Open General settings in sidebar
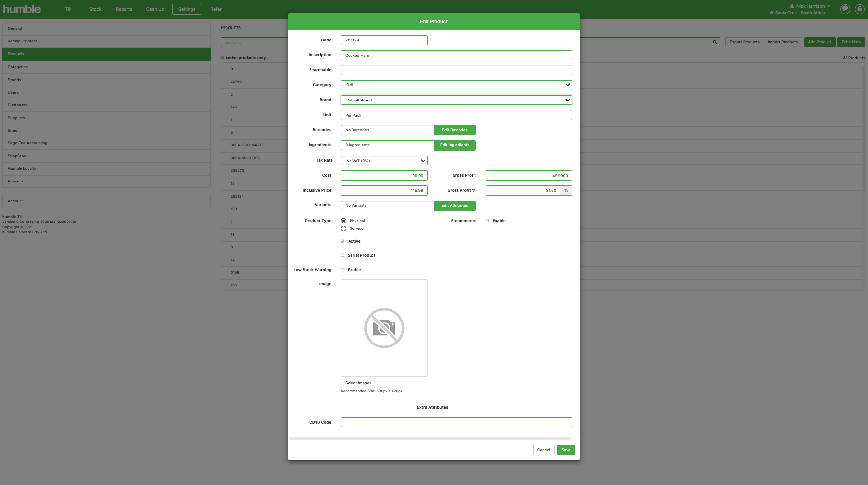This screenshot has height=485, width=868. 106,28
